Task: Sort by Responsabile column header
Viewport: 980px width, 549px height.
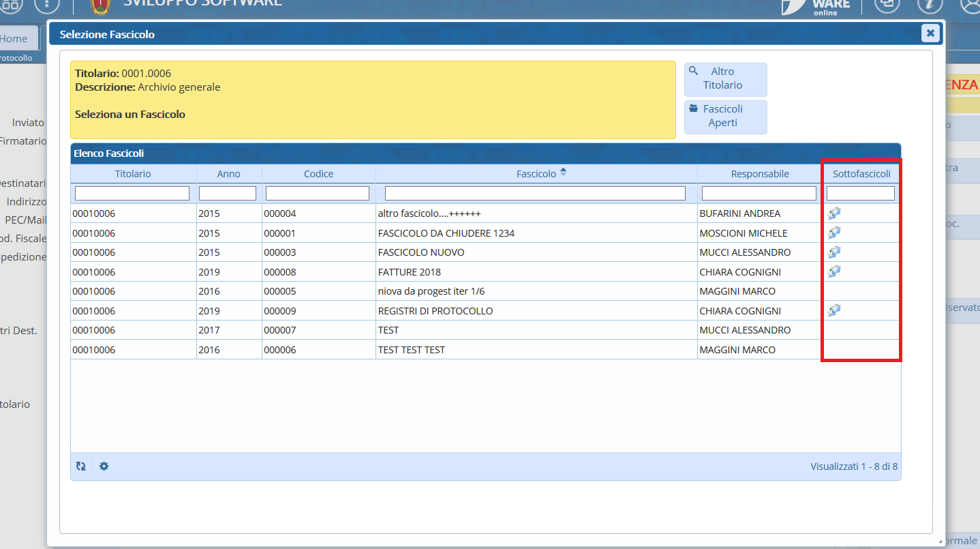Action: tap(759, 174)
